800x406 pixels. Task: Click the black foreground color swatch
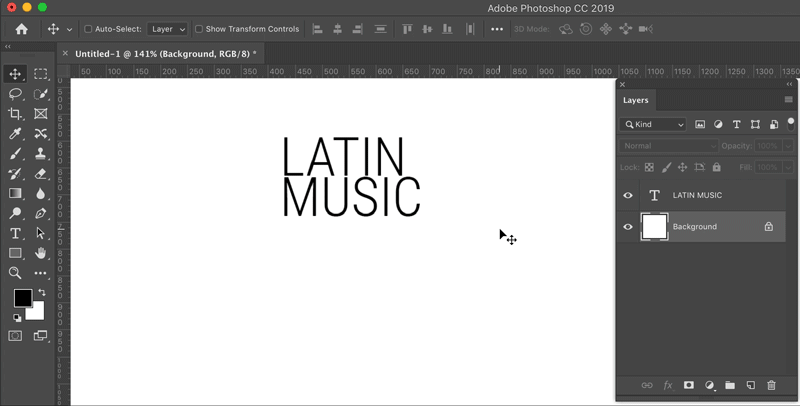click(x=22, y=298)
